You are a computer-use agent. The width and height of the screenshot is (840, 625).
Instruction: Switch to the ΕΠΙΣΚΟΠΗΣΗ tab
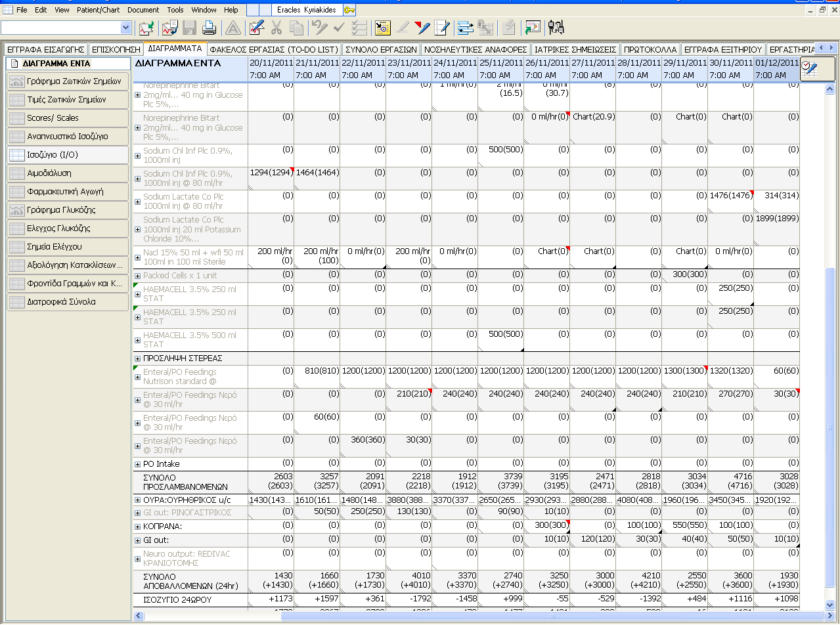tap(116, 49)
